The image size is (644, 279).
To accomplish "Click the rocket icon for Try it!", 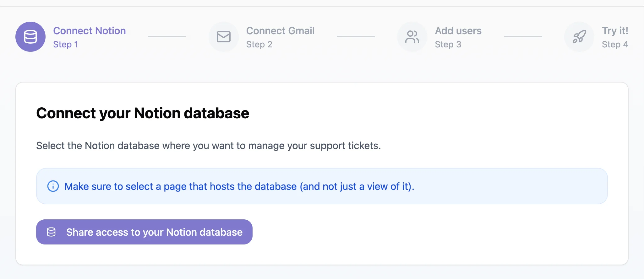I will click(579, 37).
